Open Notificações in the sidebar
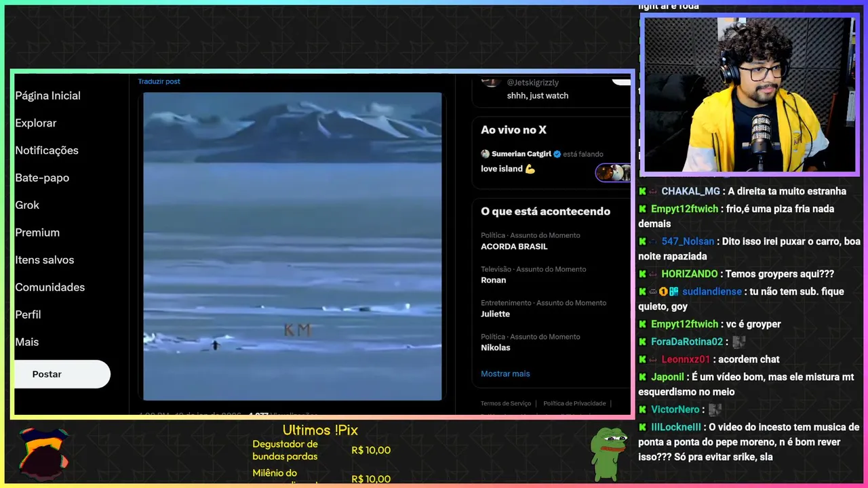Image resolution: width=868 pixels, height=488 pixels. (47, 150)
